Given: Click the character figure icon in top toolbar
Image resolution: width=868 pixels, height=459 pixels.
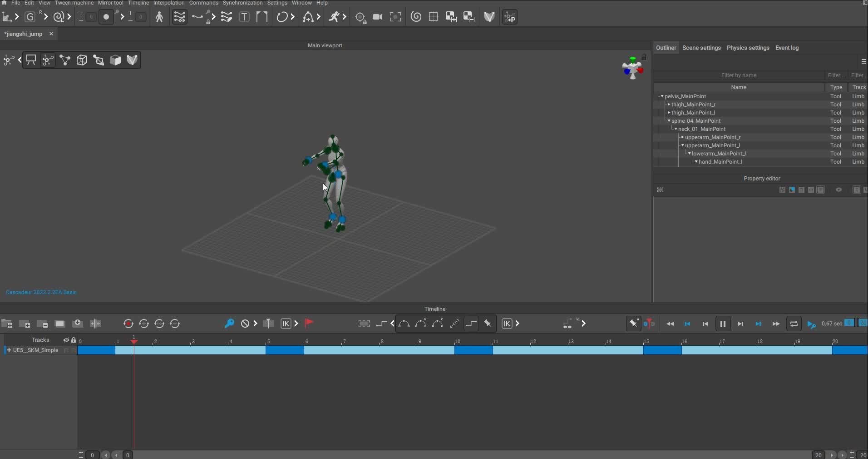Looking at the screenshot, I should tap(159, 17).
